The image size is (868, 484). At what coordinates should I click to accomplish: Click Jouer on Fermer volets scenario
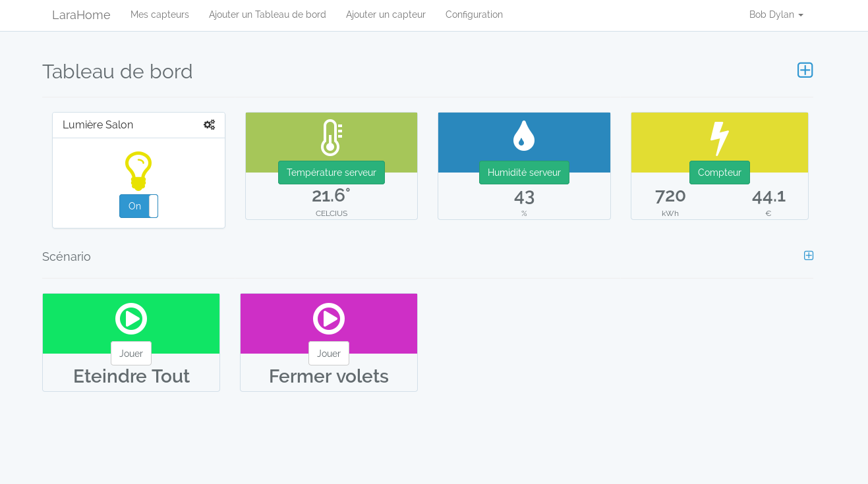(x=329, y=354)
